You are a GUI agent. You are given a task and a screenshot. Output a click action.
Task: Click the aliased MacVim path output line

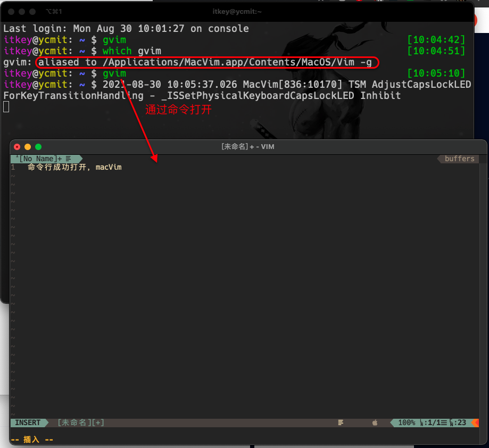click(x=205, y=62)
